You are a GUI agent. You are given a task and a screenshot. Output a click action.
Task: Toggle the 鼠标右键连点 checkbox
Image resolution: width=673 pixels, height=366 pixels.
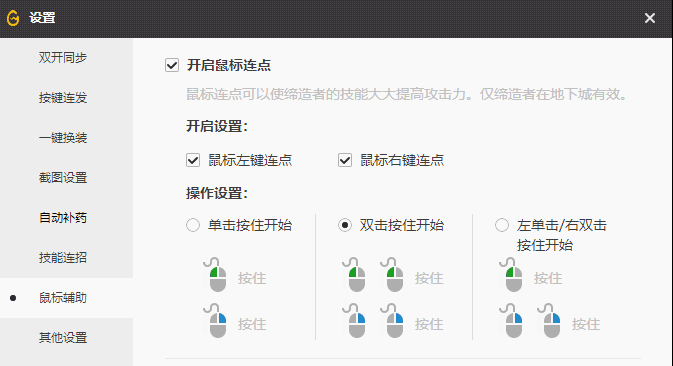[x=345, y=160]
